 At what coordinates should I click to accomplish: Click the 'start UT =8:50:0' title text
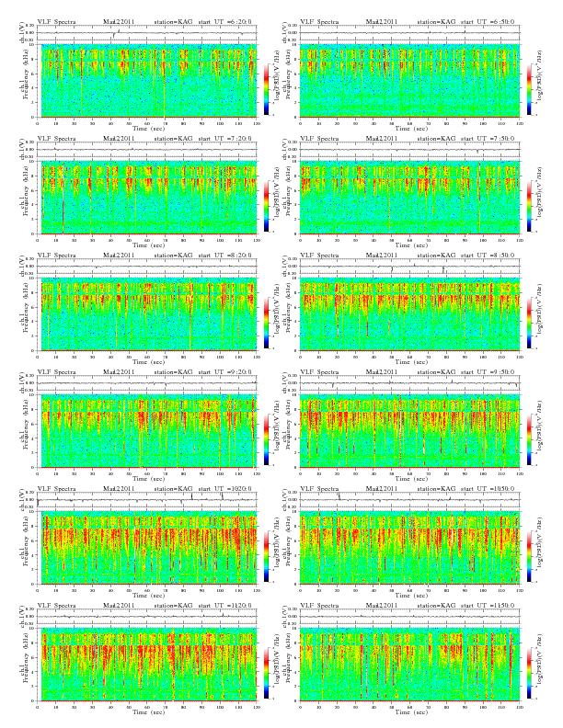pos(488,255)
